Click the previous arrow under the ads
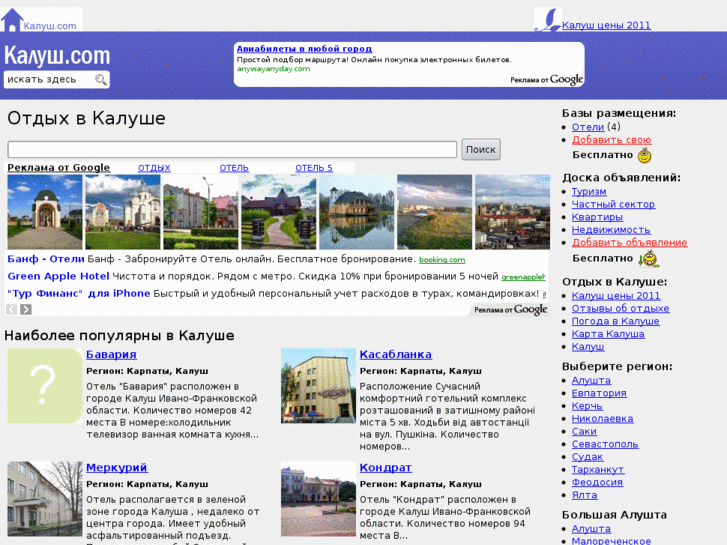The height and width of the screenshot is (545, 727). 12,310
